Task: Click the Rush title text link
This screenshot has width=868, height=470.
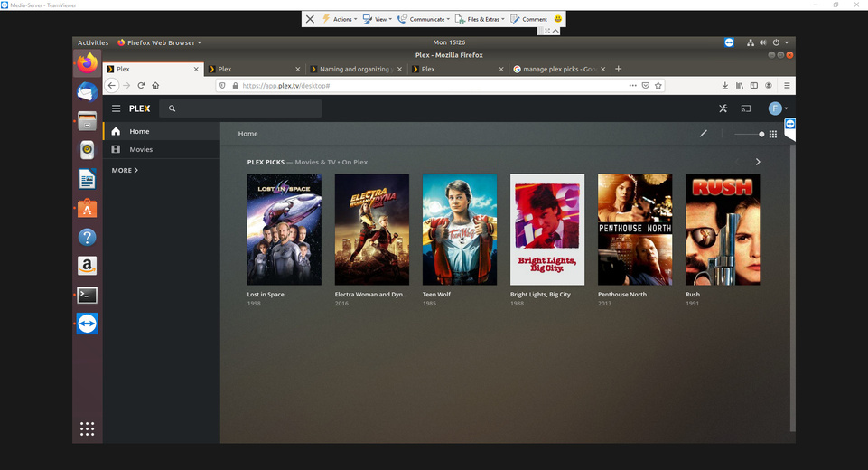Action: pos(693,295)
